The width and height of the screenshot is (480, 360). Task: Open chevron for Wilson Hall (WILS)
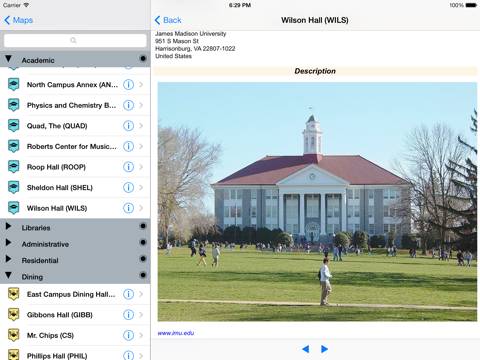click(141, 208)
